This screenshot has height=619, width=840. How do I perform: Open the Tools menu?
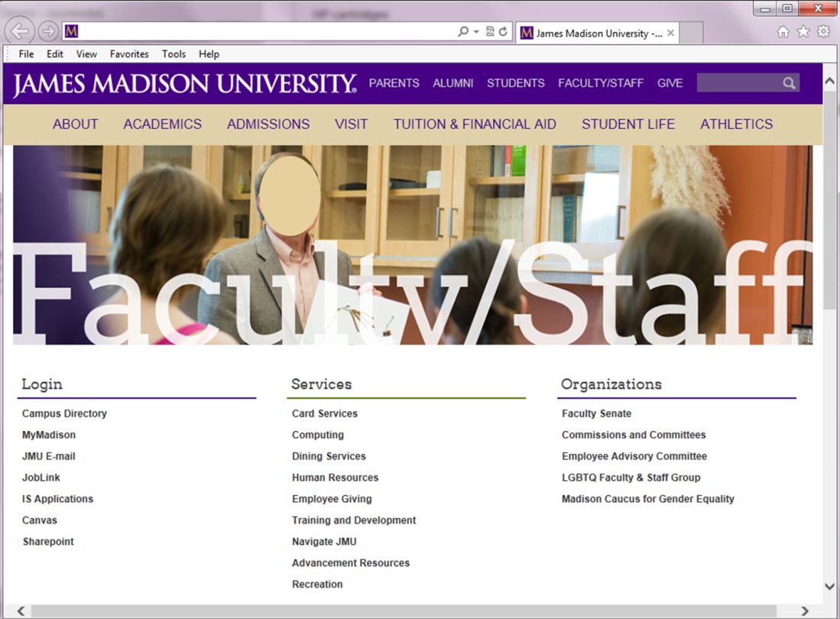pyautogui.click(x=174, y=54)
